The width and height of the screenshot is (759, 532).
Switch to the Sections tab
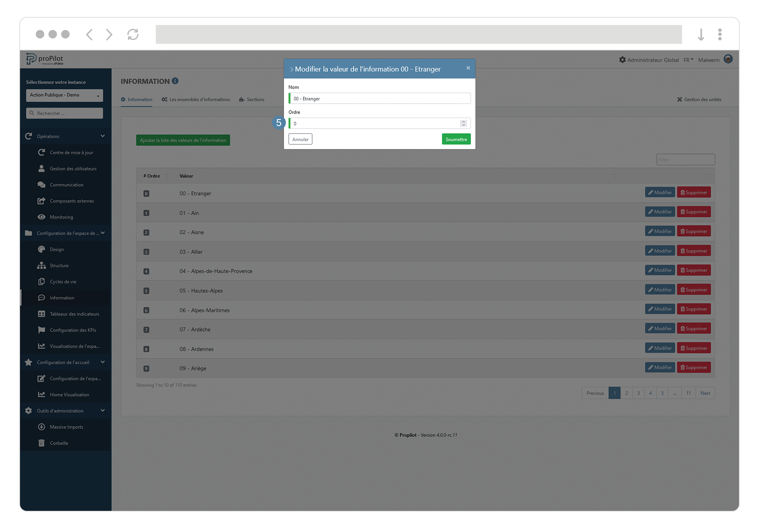coord(252,99)
